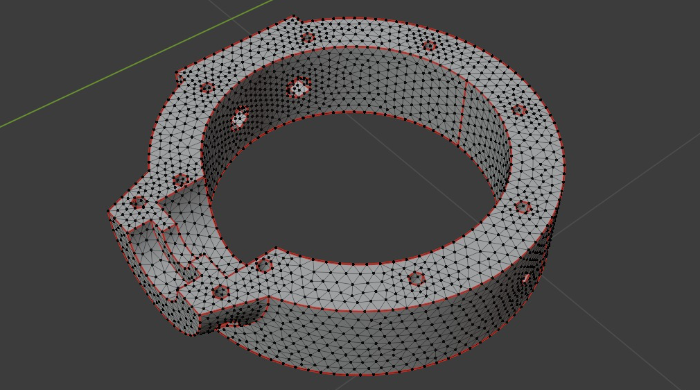The width and height of the screenshot is (700, 390).
Task: Select the hole beside the left notch on top face
Action: point(206,87)
